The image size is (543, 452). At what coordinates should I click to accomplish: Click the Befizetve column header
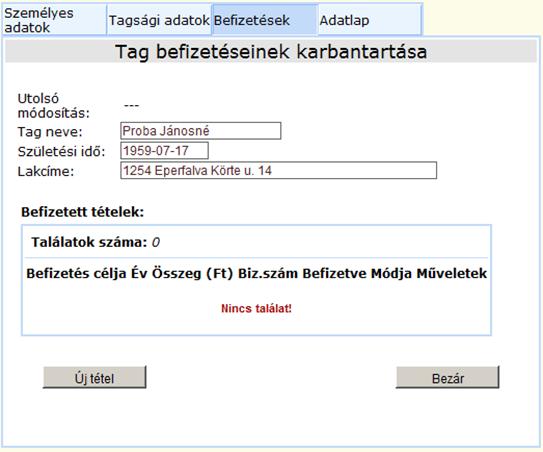pyautogui.click(x=335, y=274)
